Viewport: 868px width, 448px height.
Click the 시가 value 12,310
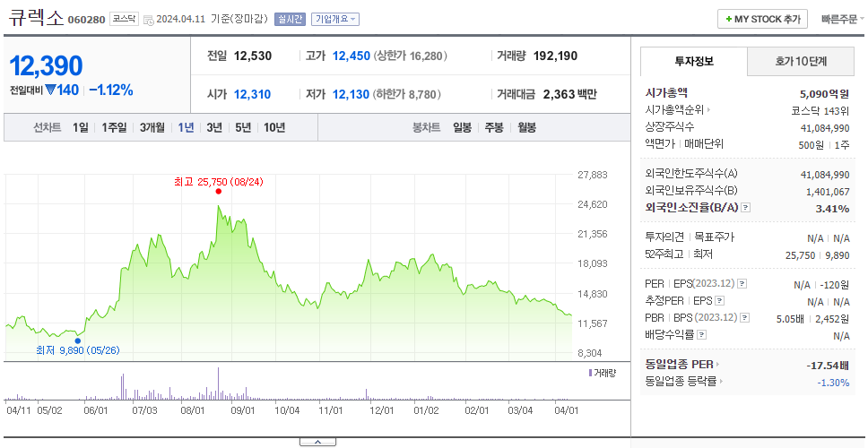(253, 95)
